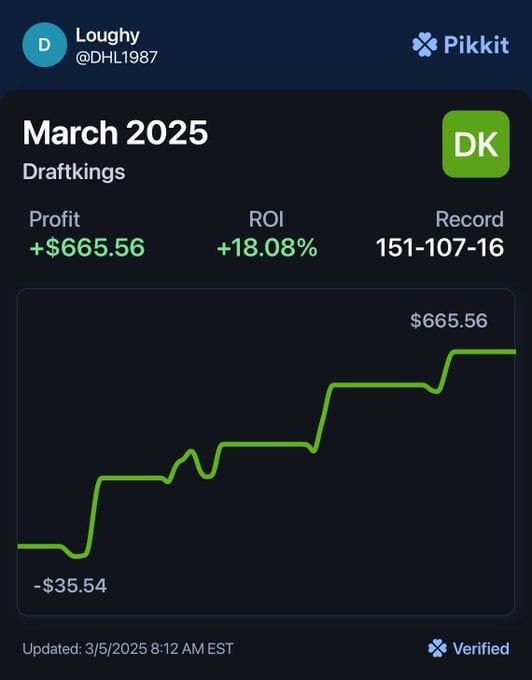Image resolution: width=532 pixels, height=680 pixels.
Task: Tap the +18.08% ROI value
Action: point(267,248)
